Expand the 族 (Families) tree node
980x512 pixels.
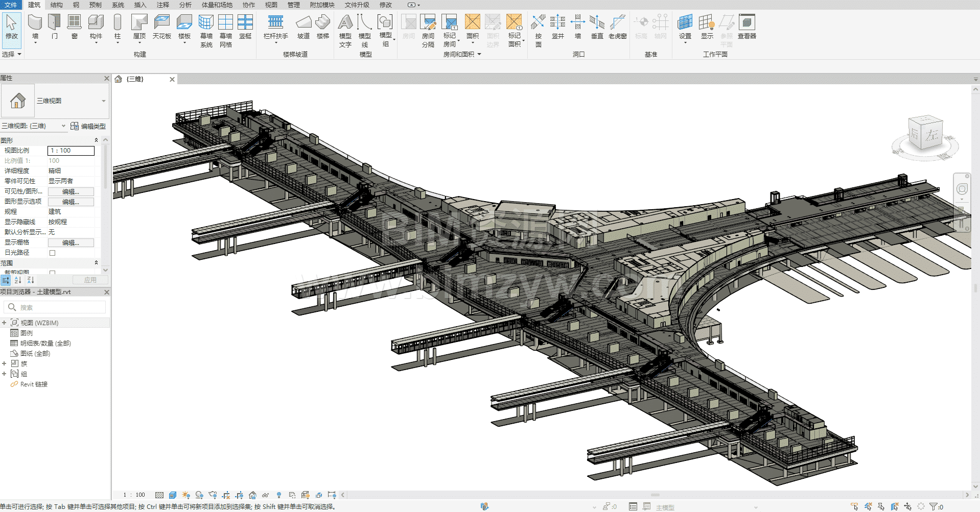click(4, 363)
